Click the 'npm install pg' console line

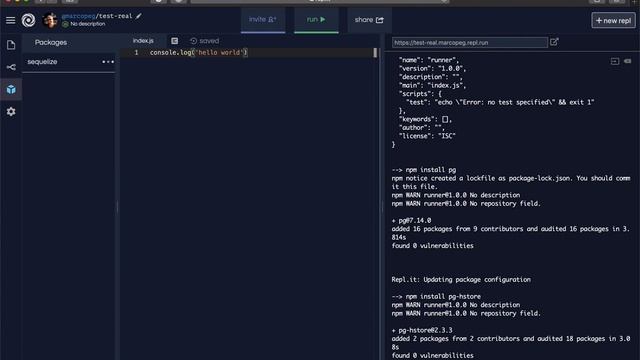(x=424, y=170)
